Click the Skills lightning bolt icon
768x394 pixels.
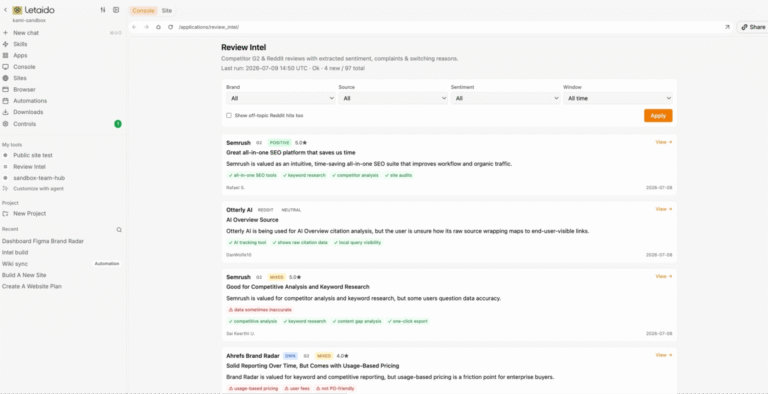pos(5,44)
